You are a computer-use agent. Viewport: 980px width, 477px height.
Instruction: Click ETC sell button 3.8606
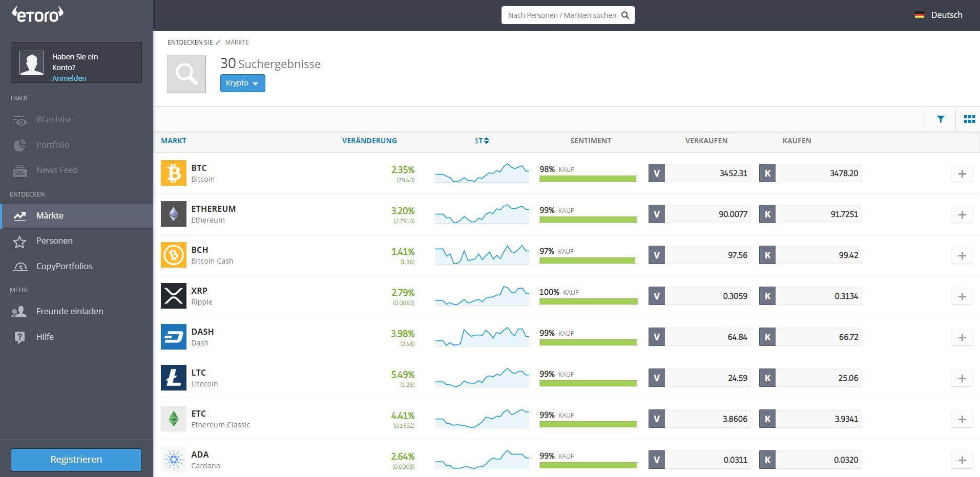point(700,419)
